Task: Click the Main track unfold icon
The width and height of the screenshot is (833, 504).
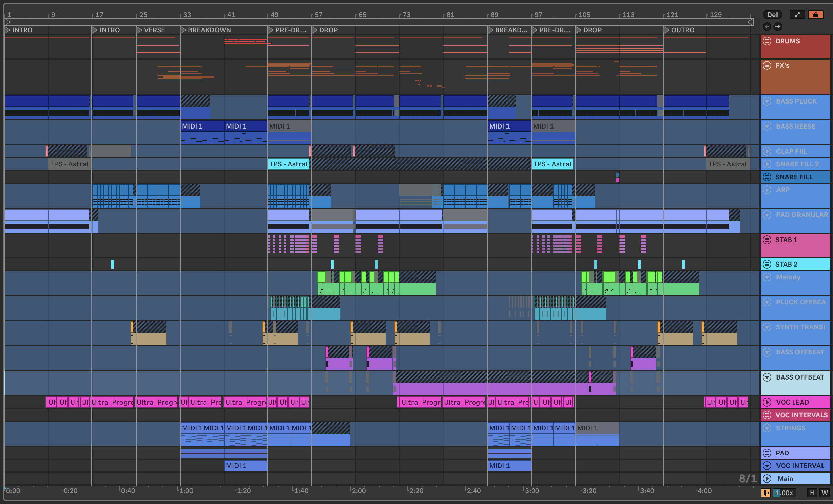Action: tap(767, 479)
